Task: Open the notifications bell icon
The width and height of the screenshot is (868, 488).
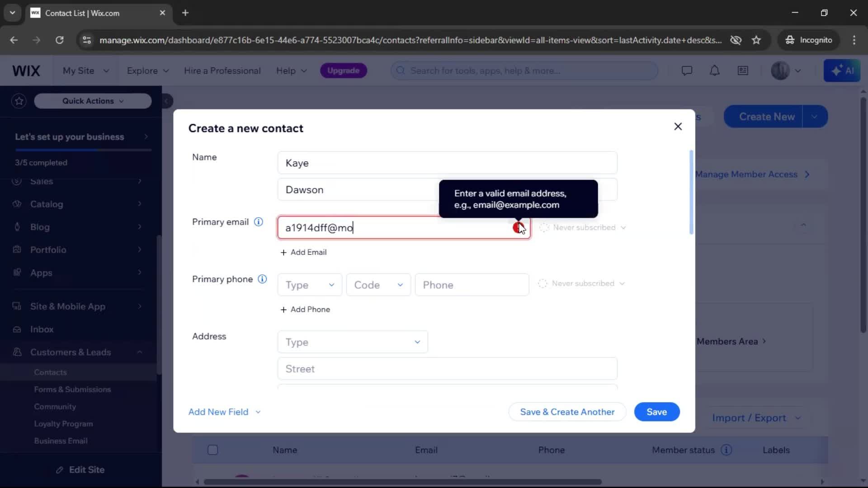Action: click(715, 71)
